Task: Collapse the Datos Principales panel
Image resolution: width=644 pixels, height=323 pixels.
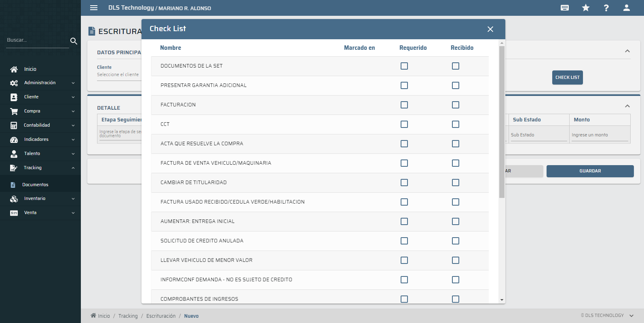Action: tap(627, 51)
